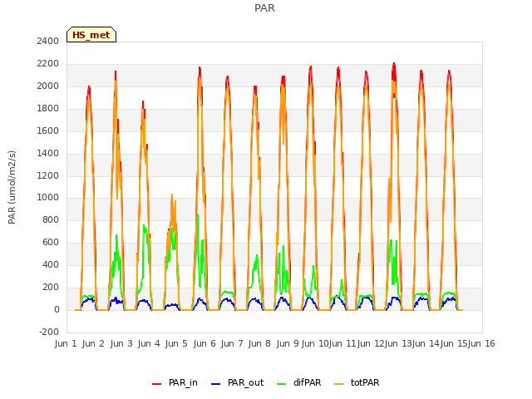
Task: Click the 1600 y-axis tick value
Action: [48, 131]
